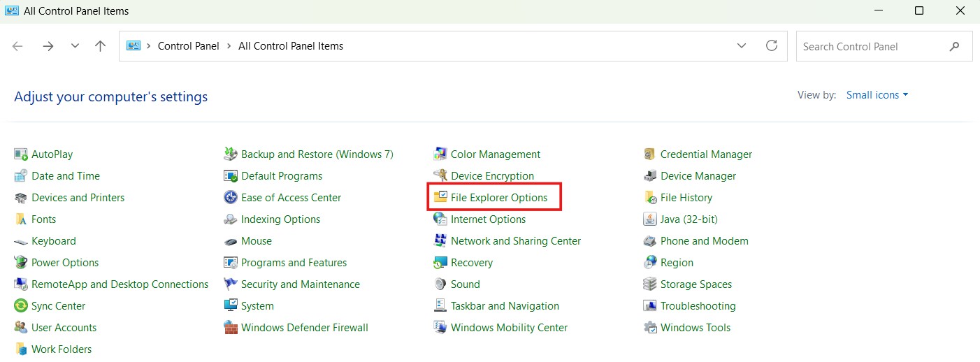
Task: Click the Java (32-bit) coffee cup icon
Action: [649, 219]
